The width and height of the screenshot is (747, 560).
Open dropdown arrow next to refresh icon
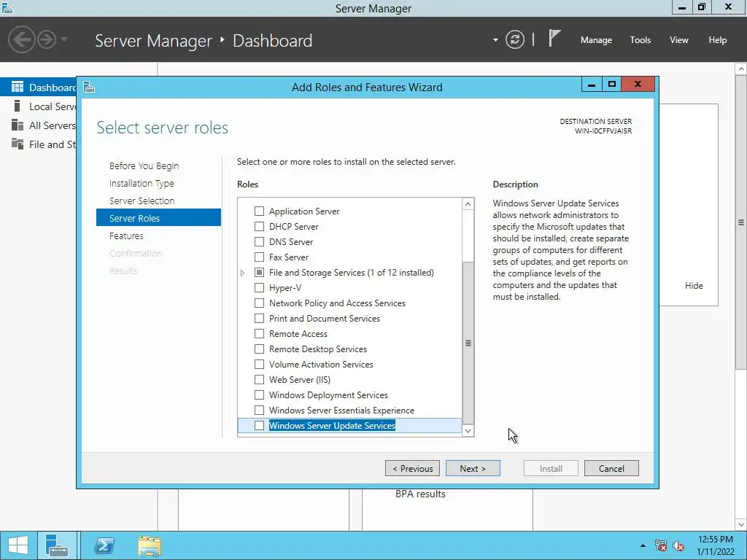click(x=495, y=40)
